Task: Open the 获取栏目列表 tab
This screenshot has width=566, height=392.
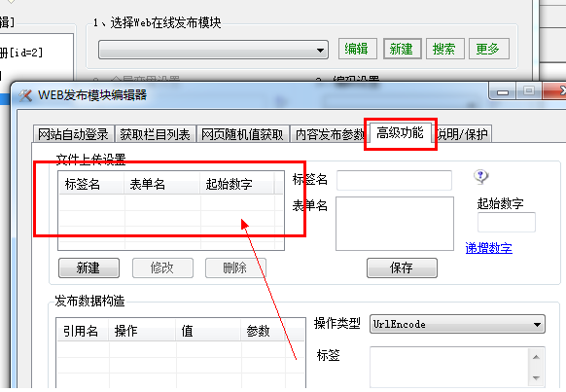Action: pyautogui.click(x=156, y=134)
